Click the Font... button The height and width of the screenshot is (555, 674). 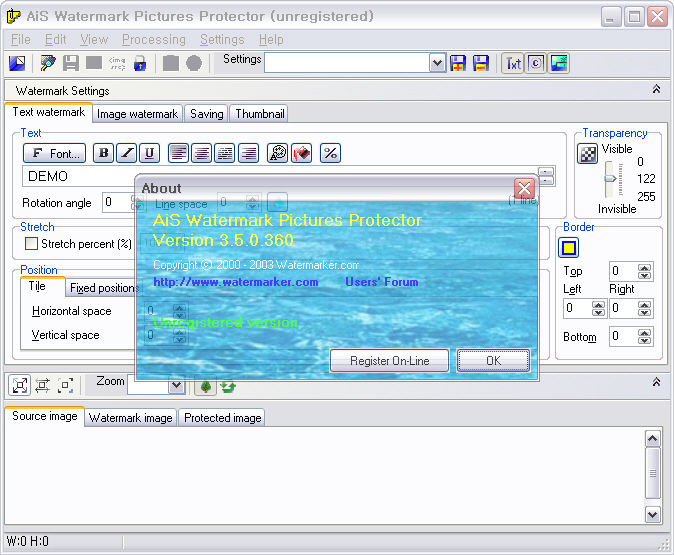tap(55, 153)
